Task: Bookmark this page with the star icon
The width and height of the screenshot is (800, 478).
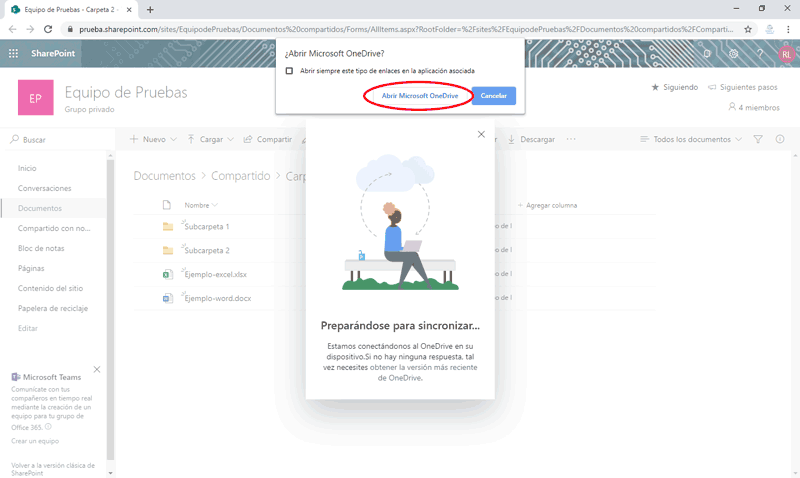Action: (x=748, y=29)
